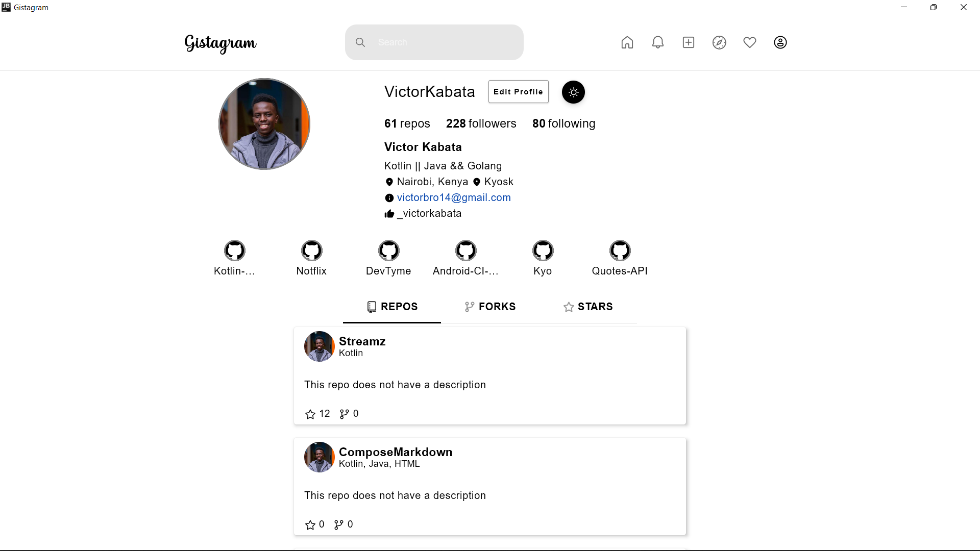Click the heart favorites icon

coord(750,42)
